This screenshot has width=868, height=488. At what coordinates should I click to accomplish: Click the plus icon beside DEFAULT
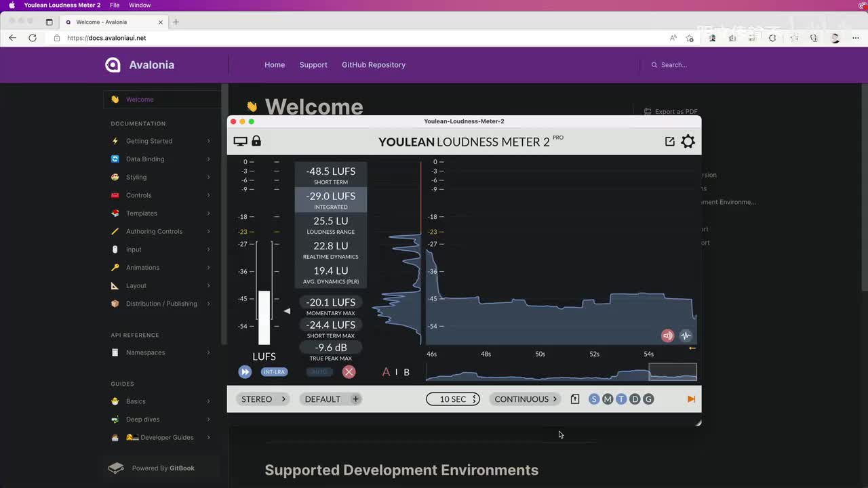click(355, 399)
